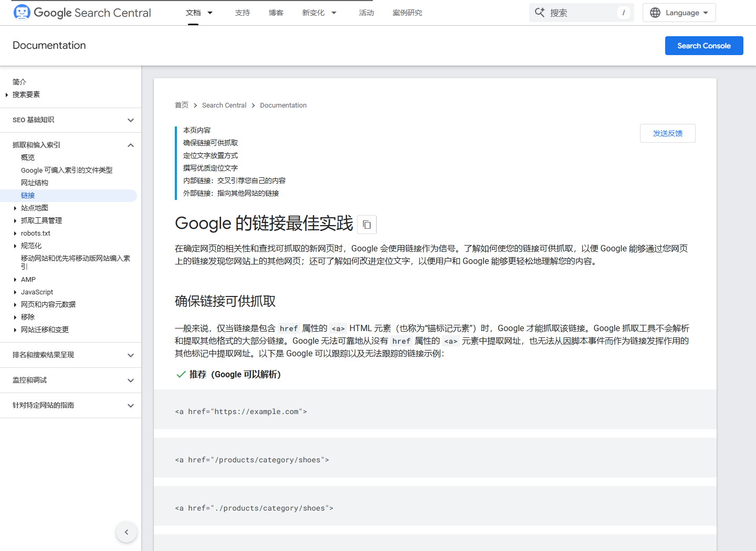Click the 首页 breadcrumb link

click(182, 105)
